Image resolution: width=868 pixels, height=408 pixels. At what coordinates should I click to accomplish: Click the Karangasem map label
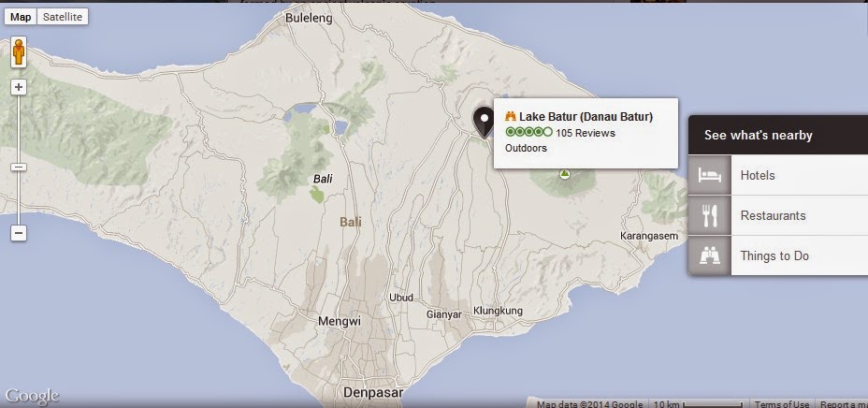(649, 236)
